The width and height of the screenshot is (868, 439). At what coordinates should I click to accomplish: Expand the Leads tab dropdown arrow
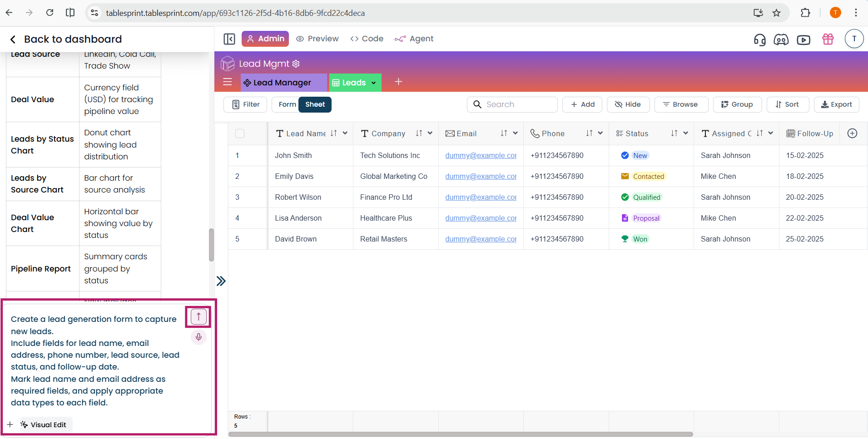click(373, 83)
